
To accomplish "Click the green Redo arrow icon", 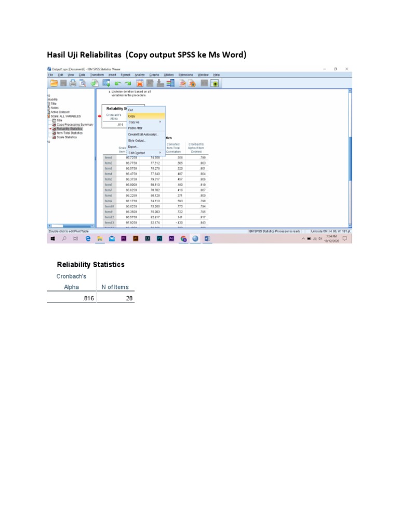I will pyautogui.click(x=128, y=84).
